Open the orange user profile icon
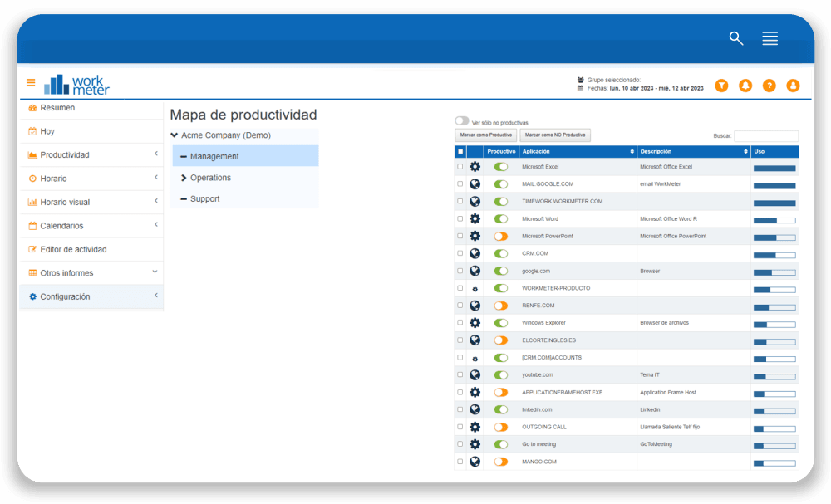 pos(793,86)
